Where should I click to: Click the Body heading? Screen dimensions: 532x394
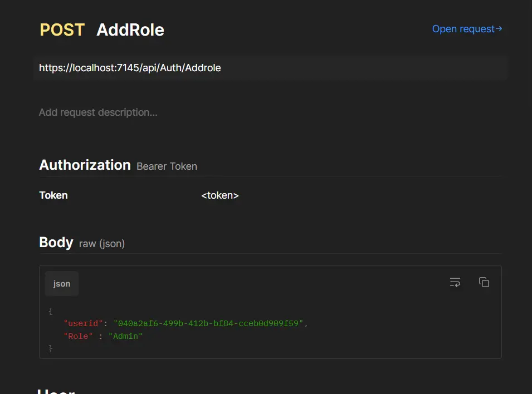56,243
